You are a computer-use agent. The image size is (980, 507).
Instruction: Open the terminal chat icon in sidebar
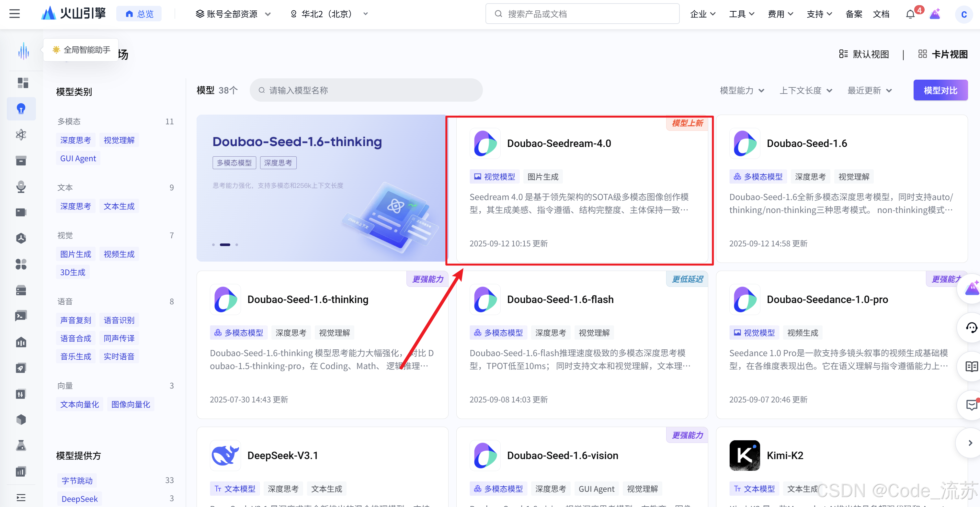click(x=21, y=315)
